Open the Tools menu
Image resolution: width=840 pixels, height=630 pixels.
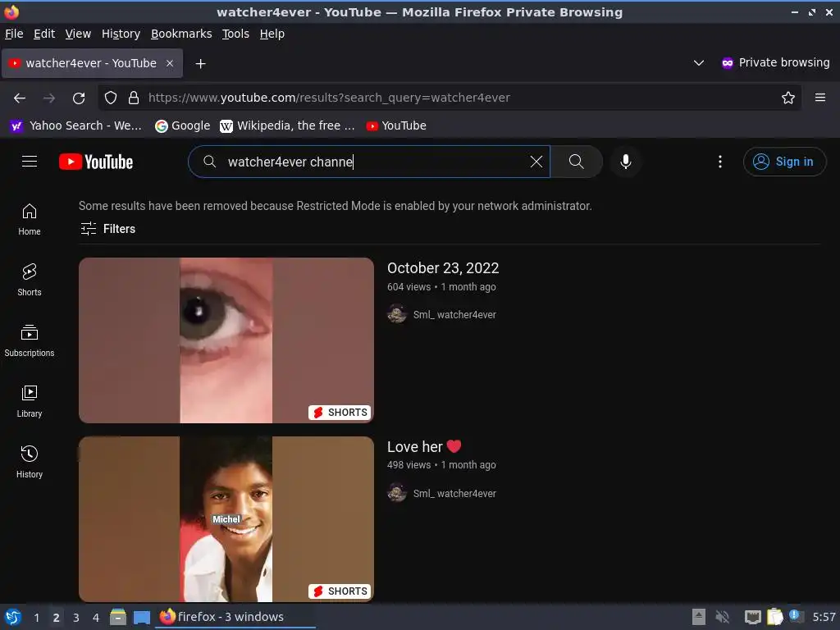point(235,34)
